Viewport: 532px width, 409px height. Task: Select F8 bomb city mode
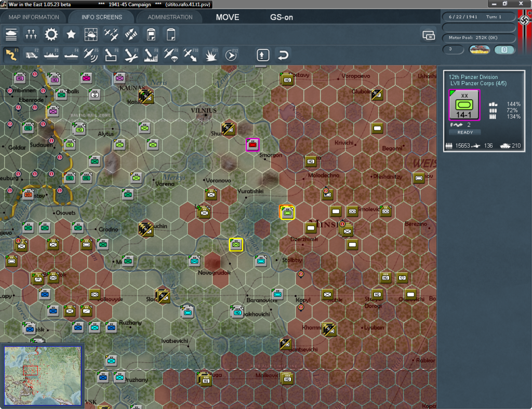coord(151,55)
